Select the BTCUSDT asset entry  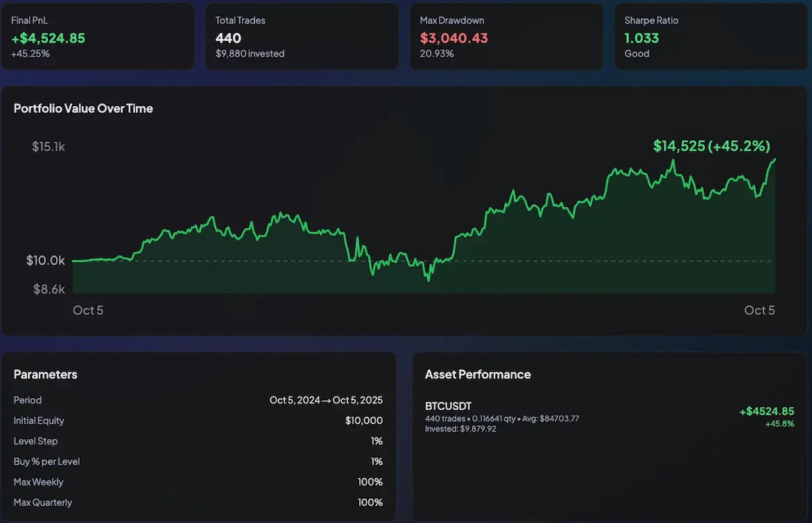click(447, 406)
